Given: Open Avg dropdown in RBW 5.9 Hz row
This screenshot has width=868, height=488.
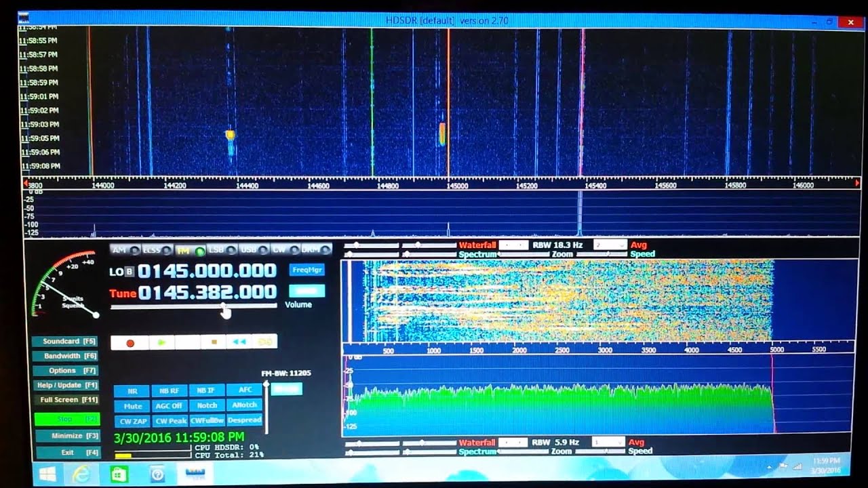Looking at the screenshot, I should tap(608, 442).
